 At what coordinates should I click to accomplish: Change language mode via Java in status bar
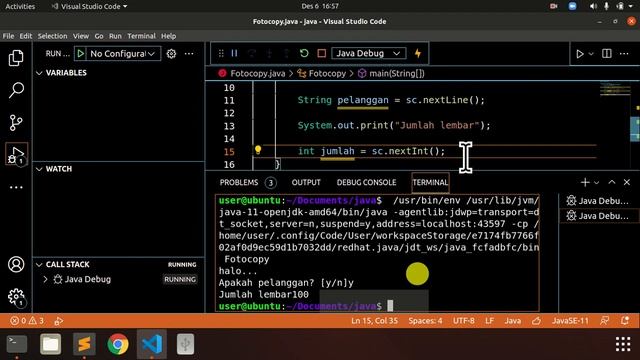pyautogui.click(x=513, y=321)
